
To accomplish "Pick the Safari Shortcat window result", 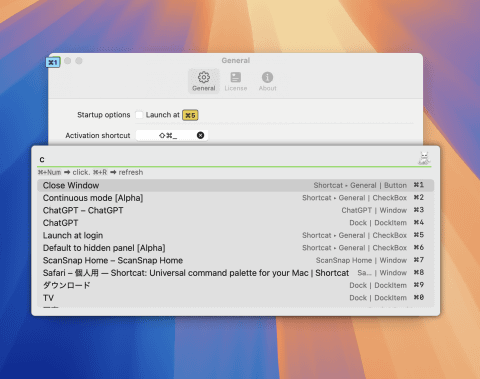I will point(236,273).
